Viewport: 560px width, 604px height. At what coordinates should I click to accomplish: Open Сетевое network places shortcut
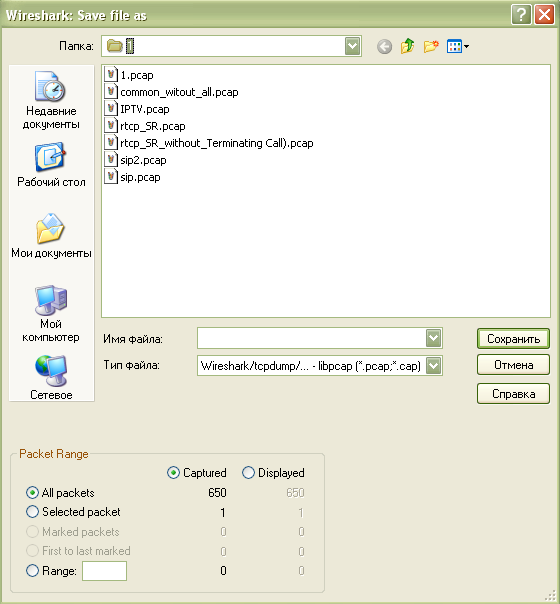[51, 378]
